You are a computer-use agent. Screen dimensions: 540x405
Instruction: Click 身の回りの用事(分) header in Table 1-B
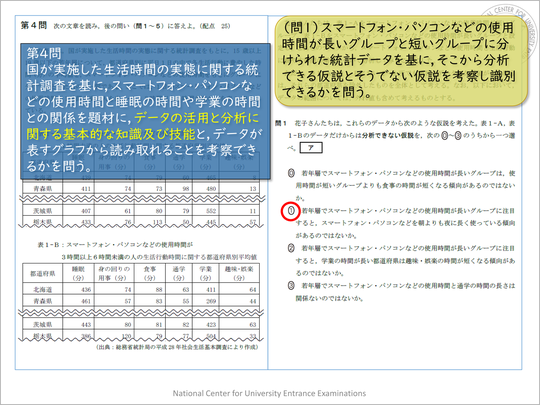pos(114,273)
